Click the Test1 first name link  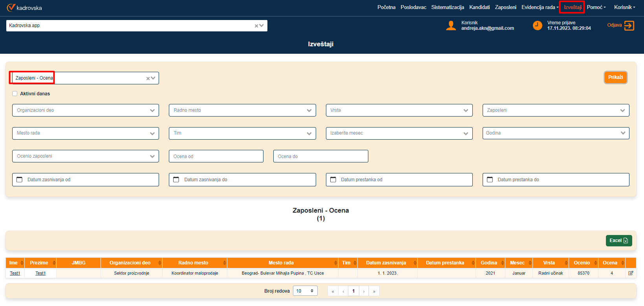pos(15,273)
